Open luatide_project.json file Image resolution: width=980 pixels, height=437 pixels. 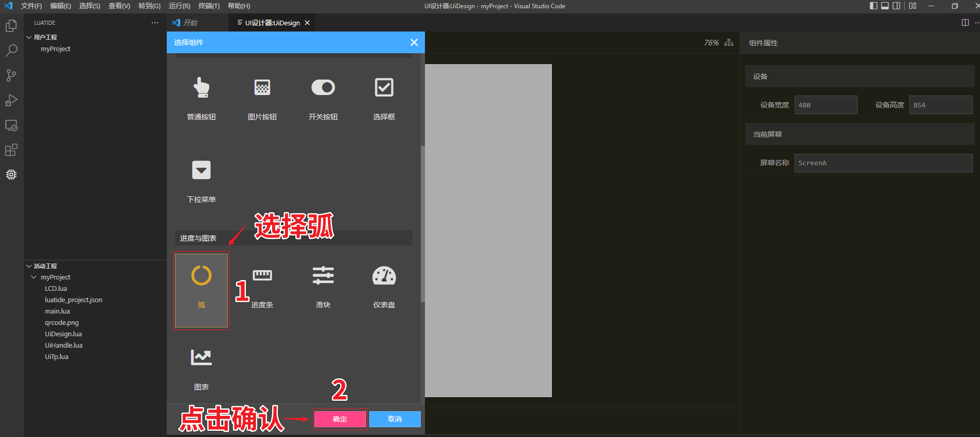click(73, 300)
